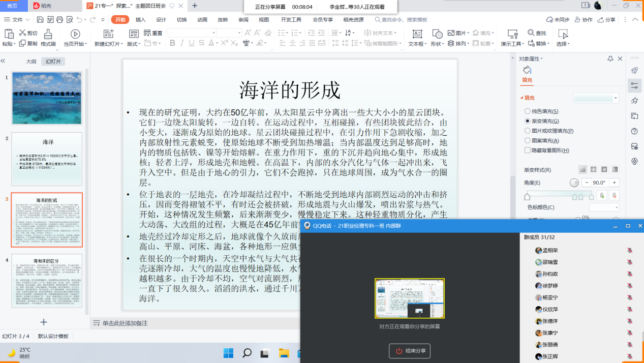Viewport: 644px width, 363px height.
Task: Open the help icon in right sidebar
Action: point(634,131)
